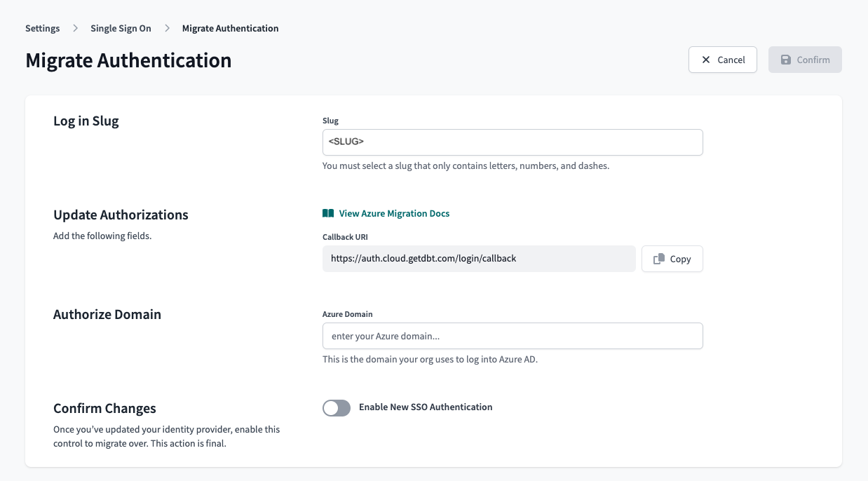This screenshot has width=868, height=481.
Task: Focus the Azure Domain input field
Action: pyautogui.click(x=513, y=336)
